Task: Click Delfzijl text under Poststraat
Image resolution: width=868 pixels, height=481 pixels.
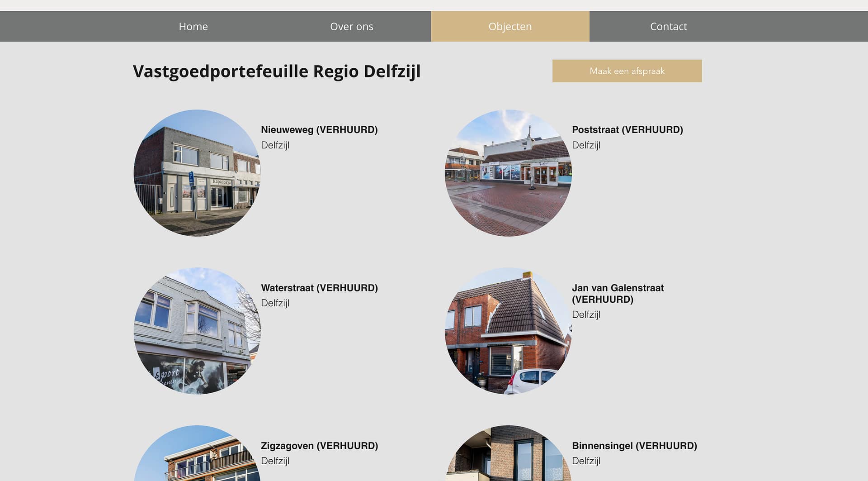Action: pos(586,145)
